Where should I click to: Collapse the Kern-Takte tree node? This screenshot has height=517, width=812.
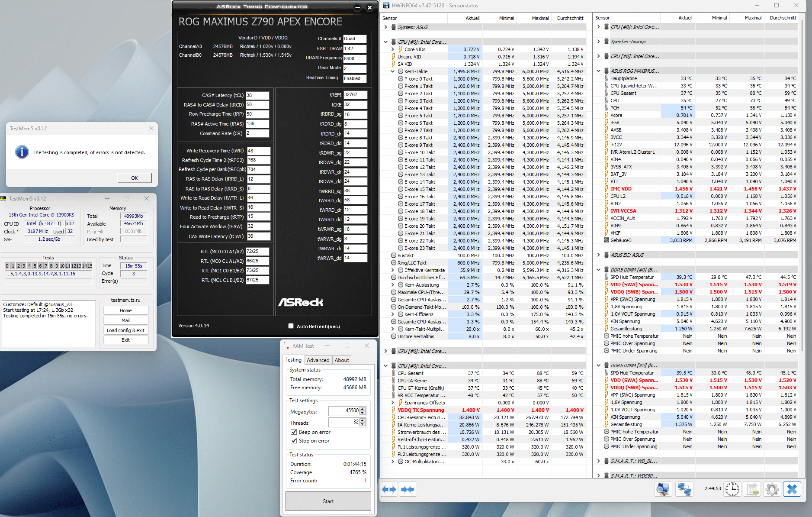point(392,71)
